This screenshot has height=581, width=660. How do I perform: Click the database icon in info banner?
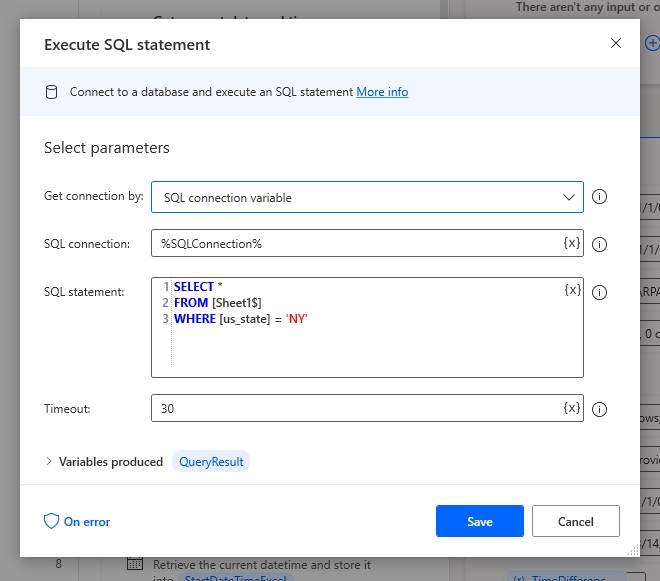point(51,92)
